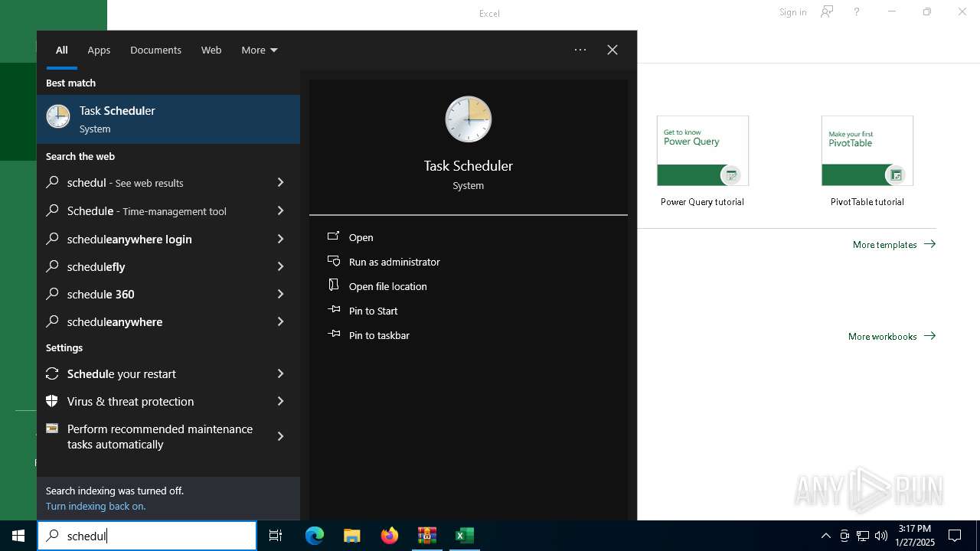The width and height of the screenshot is (980, 551).
Task: Open Power Query tutorial template
Action: pyautogui.click(x=703, y=151)
